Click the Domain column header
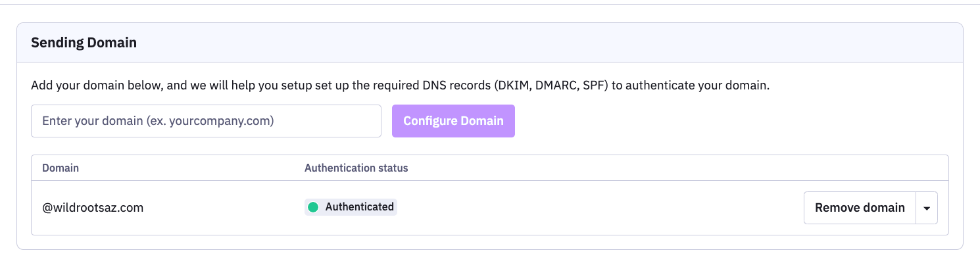 [61, 168]
